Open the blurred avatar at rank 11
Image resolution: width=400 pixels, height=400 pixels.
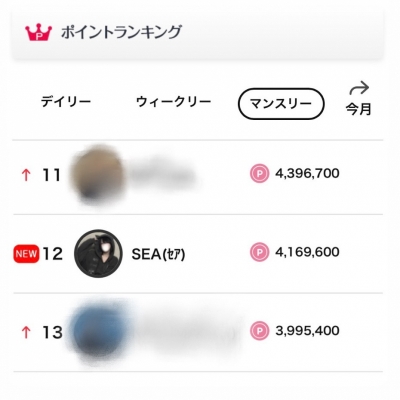97,174
